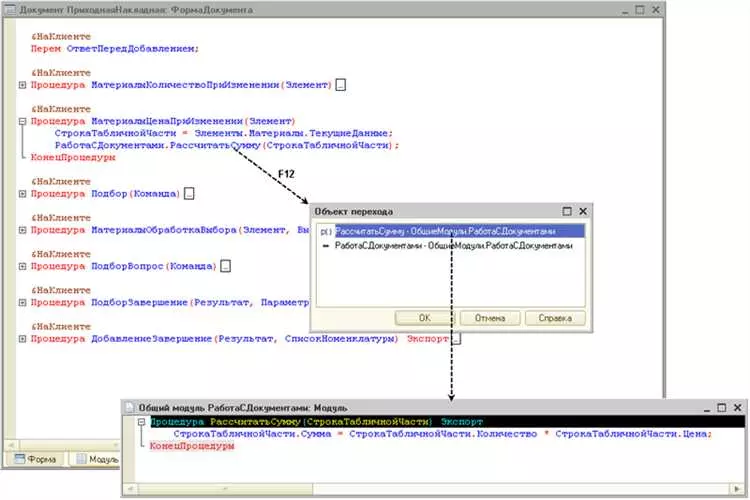
Task: Expand the МатериалыОбработкаВыбора procedure
Action: click(22, 230)
